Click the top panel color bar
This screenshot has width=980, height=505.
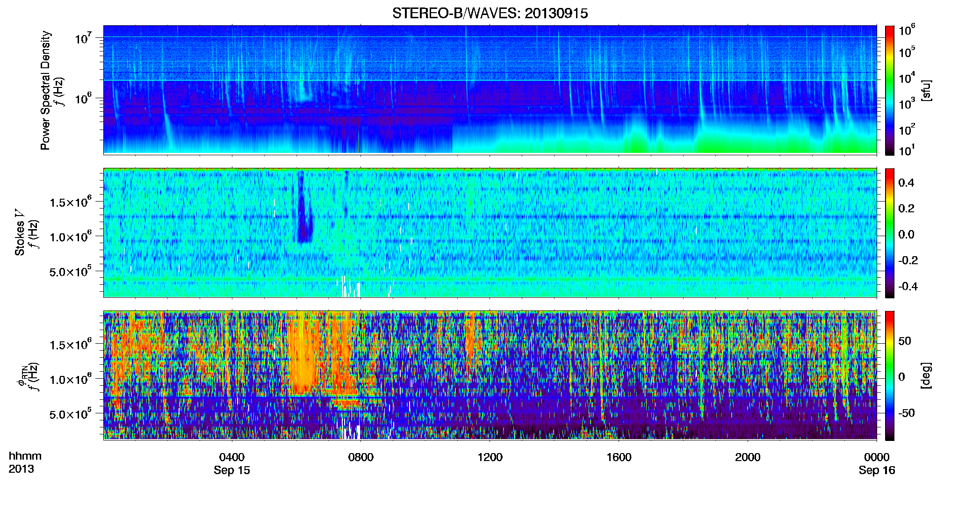click(x=890, y=90)
